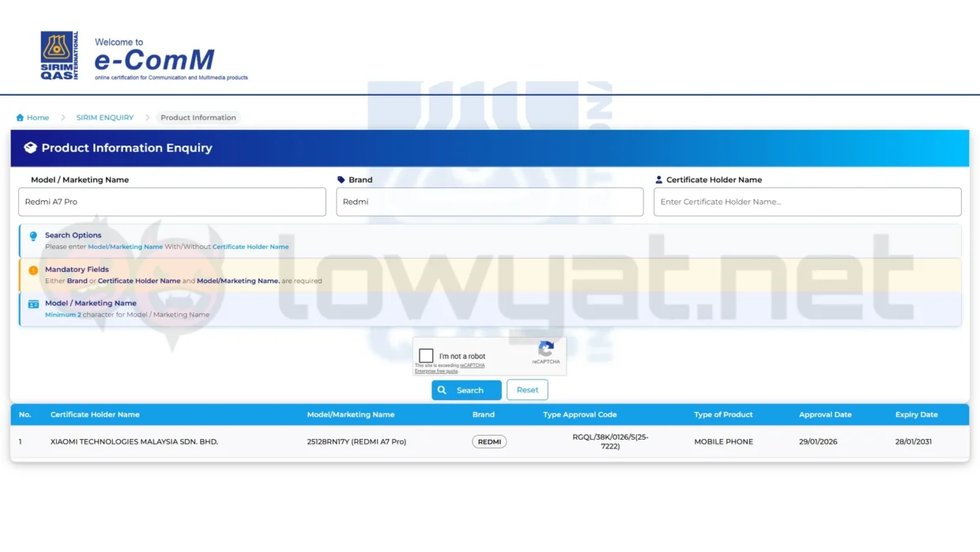Select the Product Information breadcrumb item
The height and width of the screenshot is (552, 980).
point(198,118)
